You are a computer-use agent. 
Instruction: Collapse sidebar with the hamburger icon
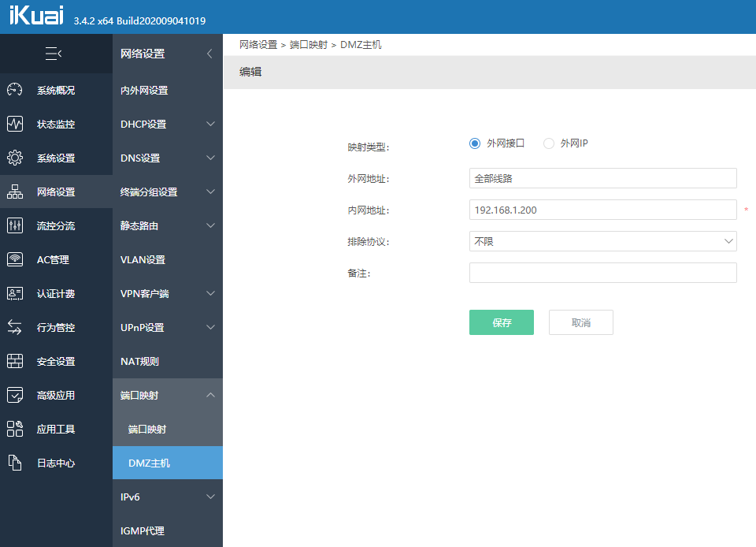[53, 54]
